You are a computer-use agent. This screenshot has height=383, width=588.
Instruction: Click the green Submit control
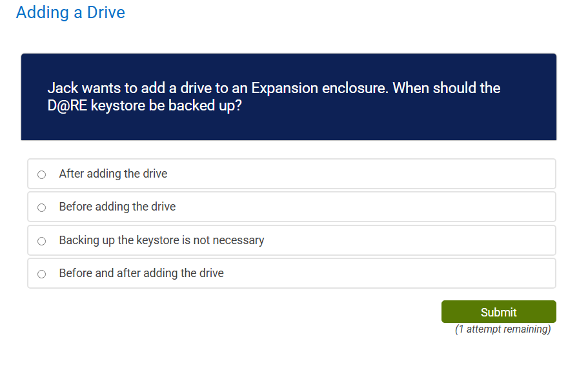pos(498,311)
